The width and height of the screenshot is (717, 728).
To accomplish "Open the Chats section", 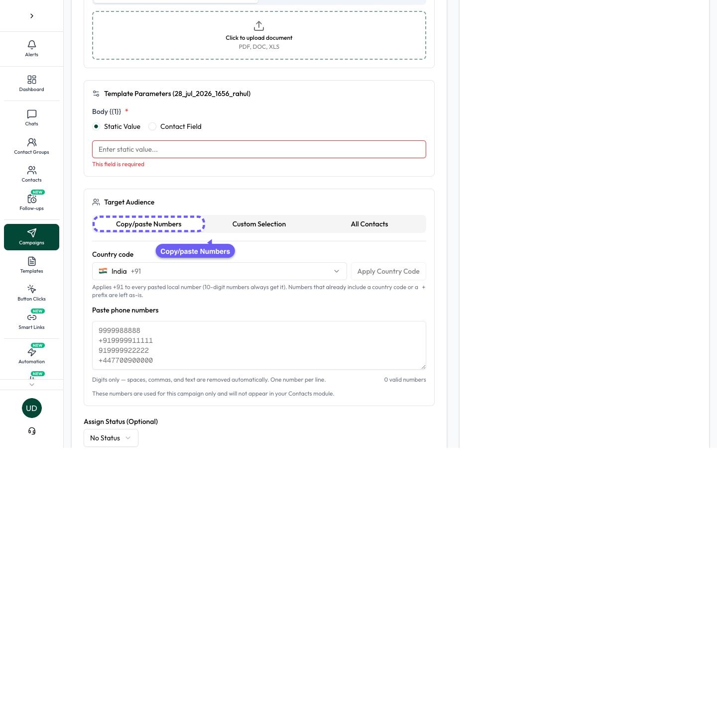I will point(31,118).
